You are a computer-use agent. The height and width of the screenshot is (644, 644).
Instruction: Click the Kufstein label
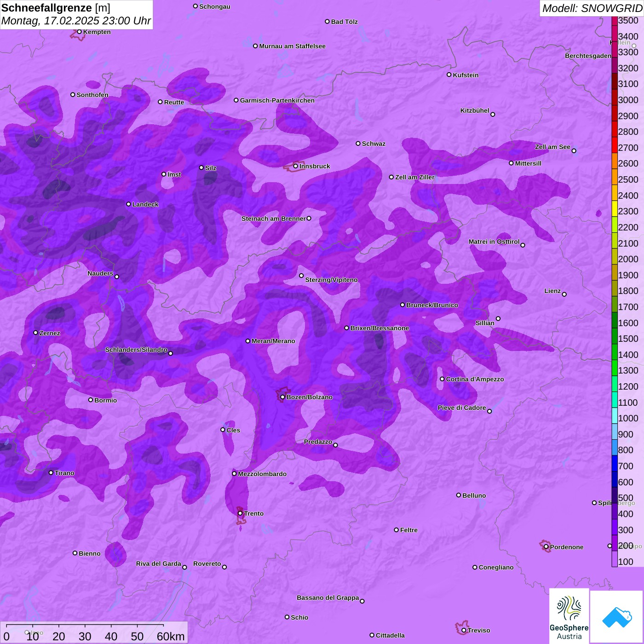click(x=466, y=75)
